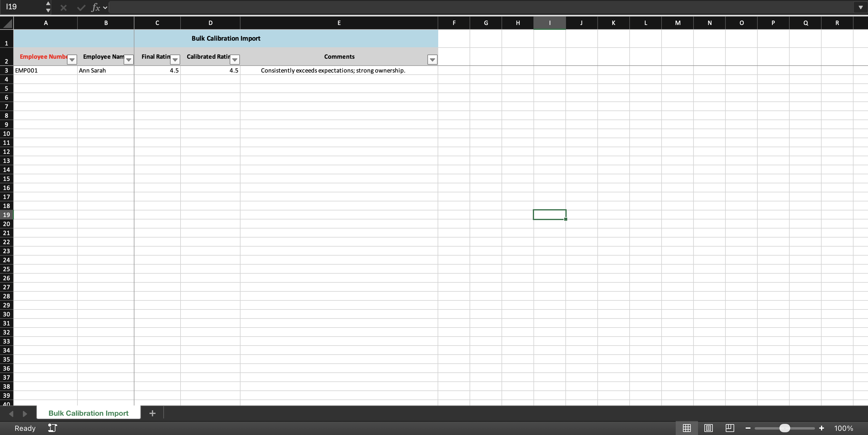Switch to Page Break Preview icon

tap(729, 428)
